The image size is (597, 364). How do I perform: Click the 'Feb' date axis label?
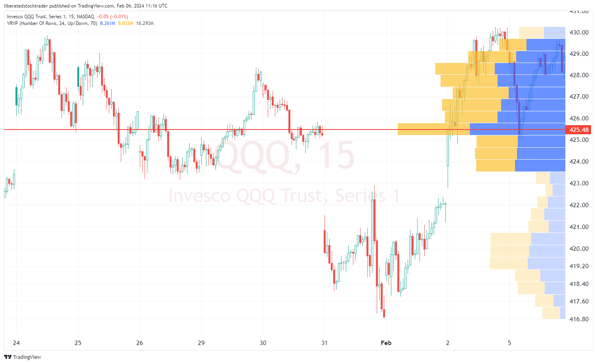(386, 343)
